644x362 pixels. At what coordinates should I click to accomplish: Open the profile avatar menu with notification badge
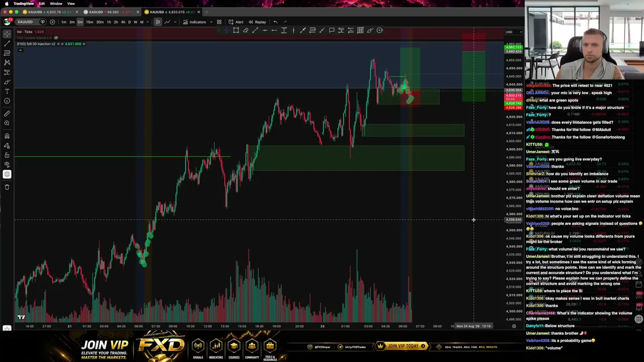[8, 22]
